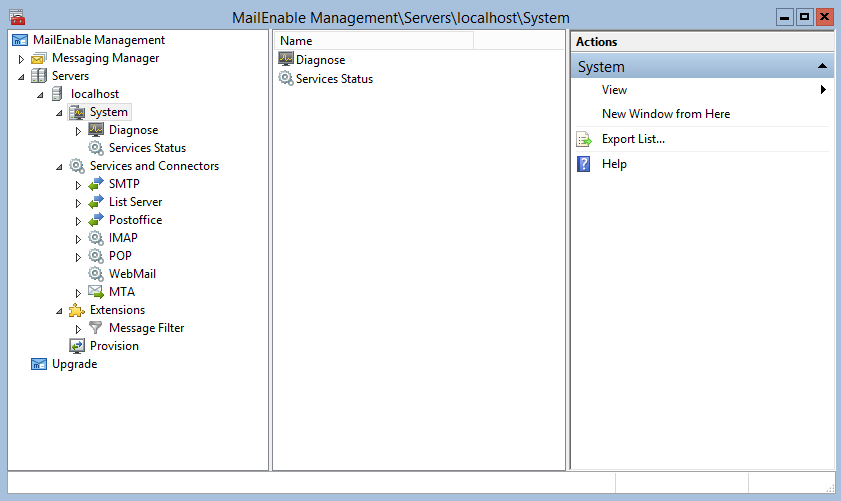The image size is (841, 501).
Task: Click the Diagnose icon in the tree
Action: [x=96, y=130]
